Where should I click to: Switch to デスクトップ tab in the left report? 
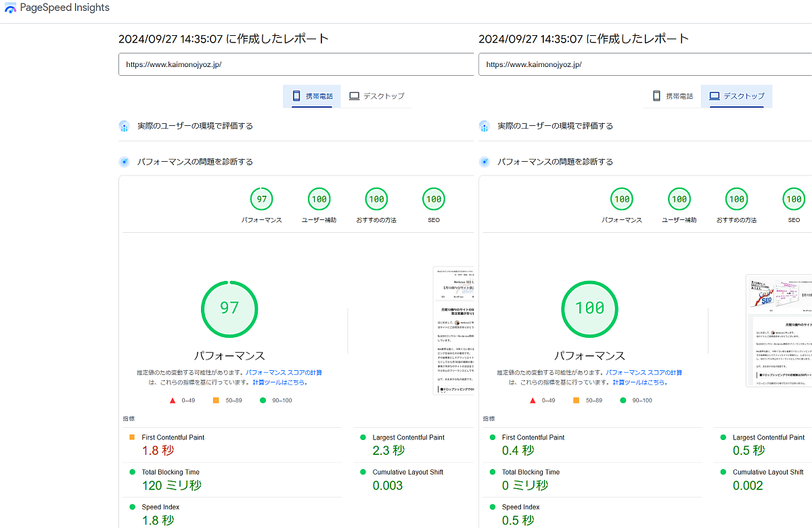(x=376, y=96)
